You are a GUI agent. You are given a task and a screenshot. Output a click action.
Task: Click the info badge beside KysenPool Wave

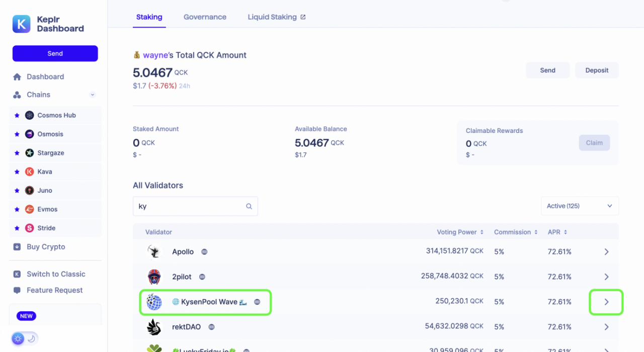click(x=257, y=302)
